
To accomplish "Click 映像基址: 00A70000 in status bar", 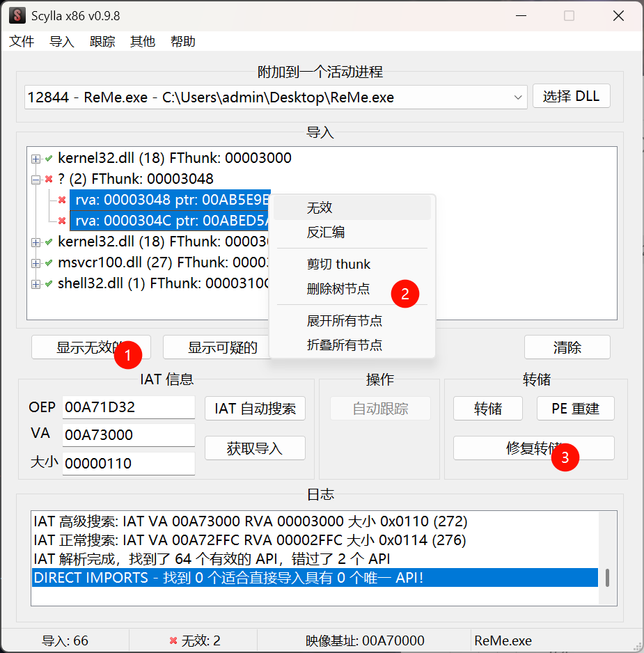I will 365,640.
